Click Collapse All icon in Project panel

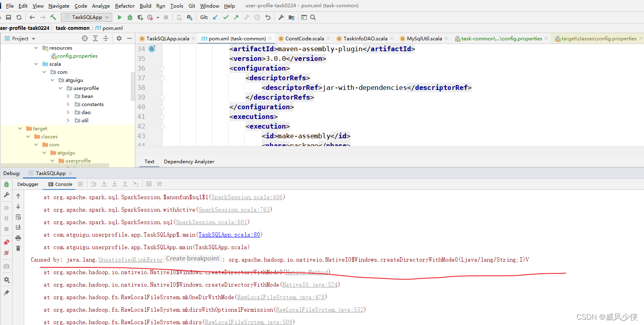[x=106, y=38]
